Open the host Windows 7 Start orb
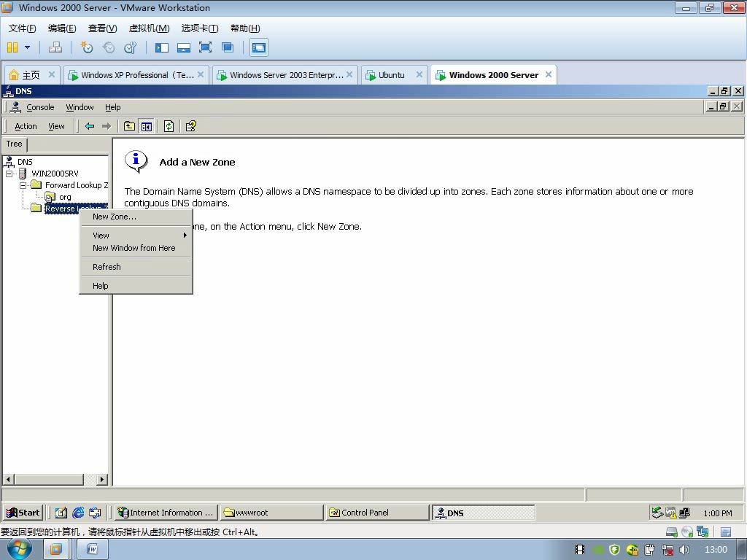The width and height of the screenshot is (747, 560). point(20,549)
